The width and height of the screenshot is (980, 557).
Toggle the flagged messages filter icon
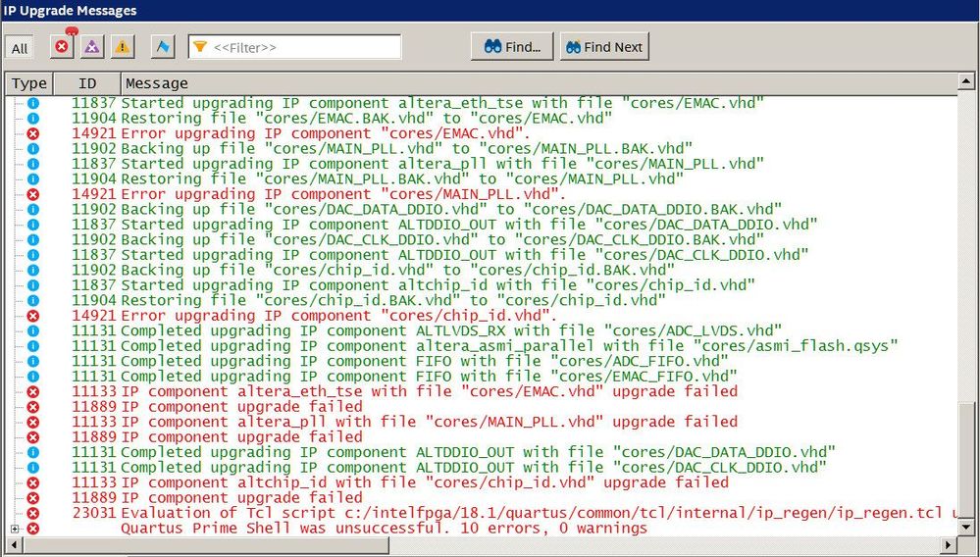pos(163,47)
